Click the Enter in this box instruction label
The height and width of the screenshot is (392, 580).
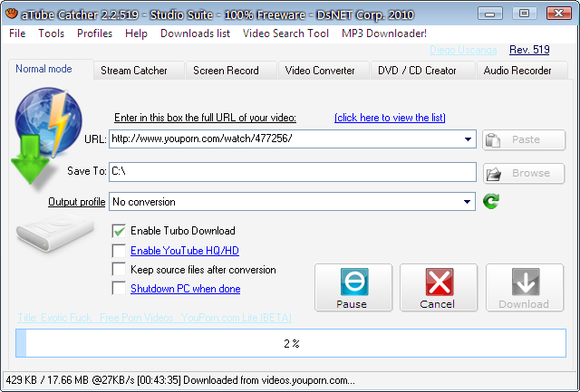[x=205, y=118]
